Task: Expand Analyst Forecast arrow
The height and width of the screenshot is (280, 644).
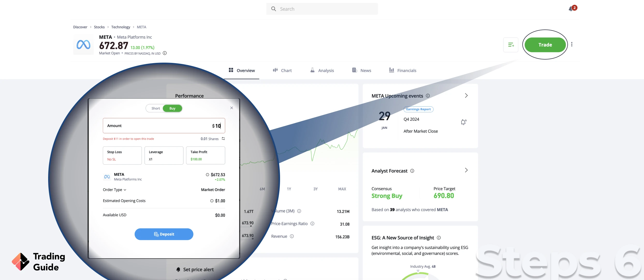Action: click(466, 170)
